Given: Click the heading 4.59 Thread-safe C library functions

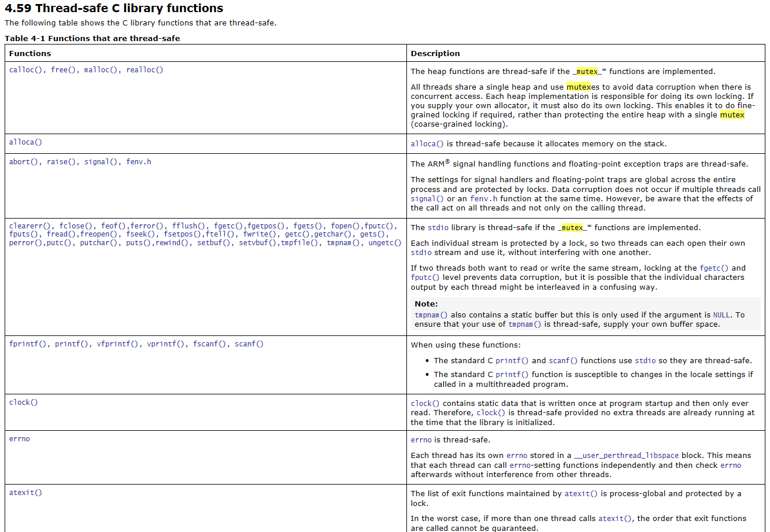Looking at the screenshot, I should tap(114, 8).
